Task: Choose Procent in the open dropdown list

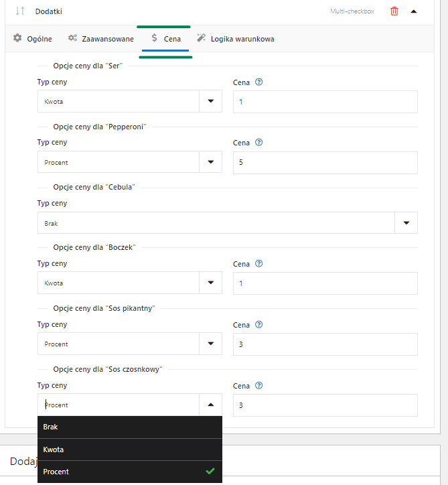Action: 130,472
